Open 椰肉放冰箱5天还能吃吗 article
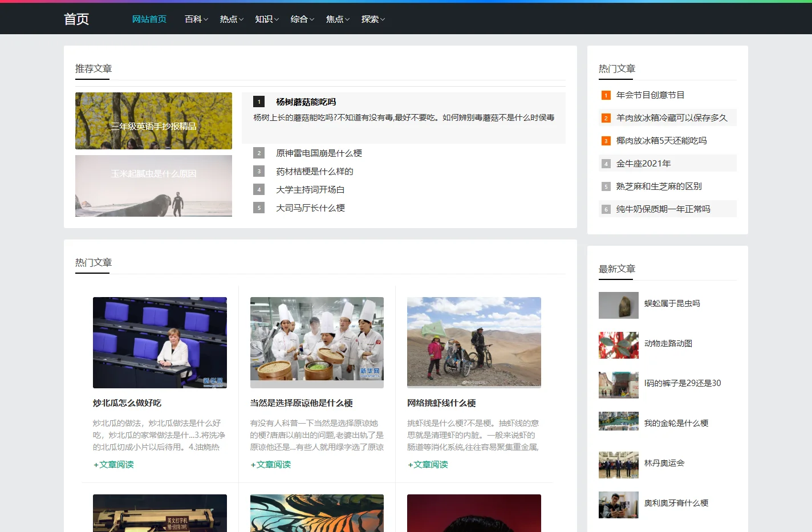The image size is (812, 532). (661, 141)
